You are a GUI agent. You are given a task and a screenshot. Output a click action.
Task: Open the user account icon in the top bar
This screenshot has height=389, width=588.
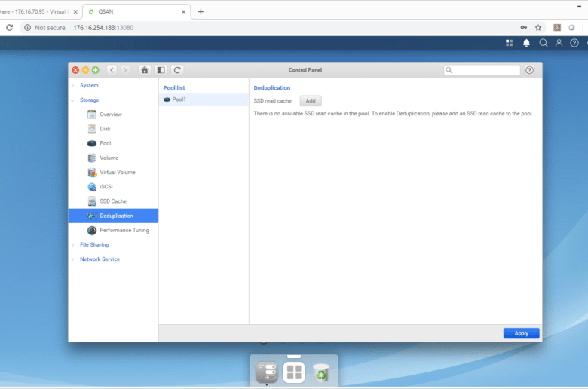point(559,43)
